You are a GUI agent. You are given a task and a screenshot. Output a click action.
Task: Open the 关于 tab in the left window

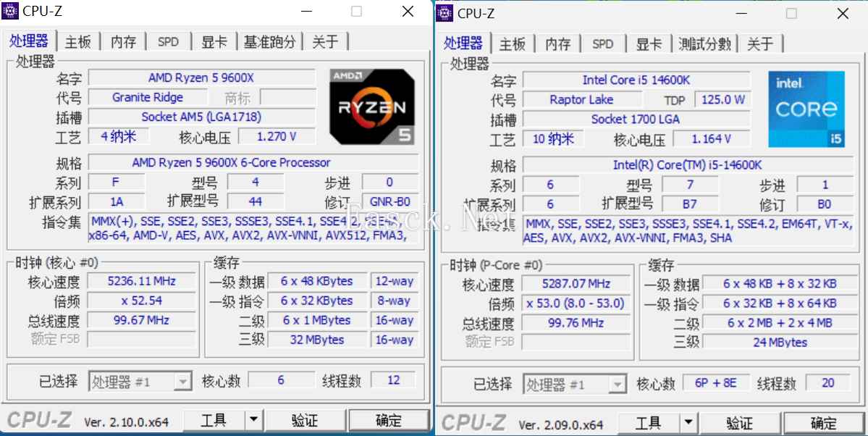click(x=326, y=41)
